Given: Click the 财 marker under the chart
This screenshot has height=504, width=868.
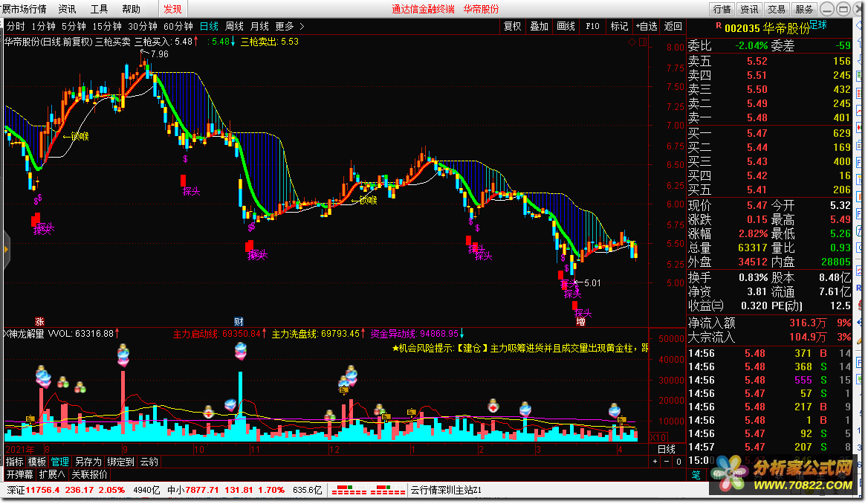Looking at the screenshot, I should click(239, 321).
